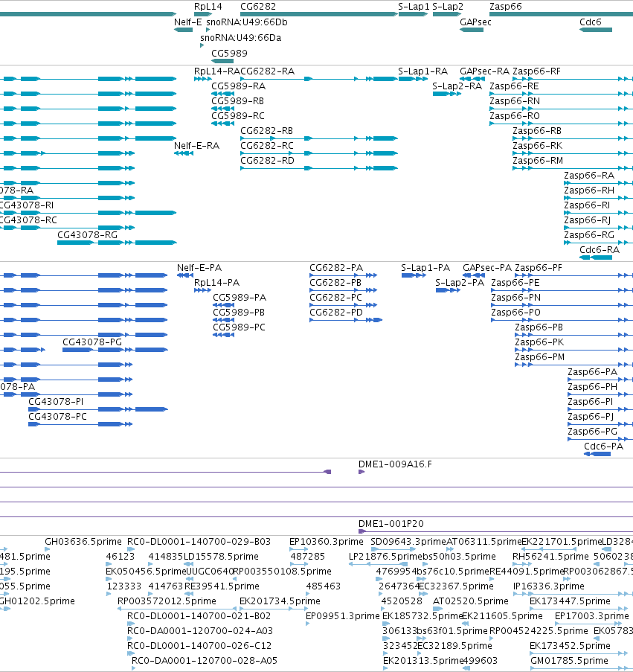Click the Nelf-E gene label
Viewport: 633px width, 672px height.
187,22
